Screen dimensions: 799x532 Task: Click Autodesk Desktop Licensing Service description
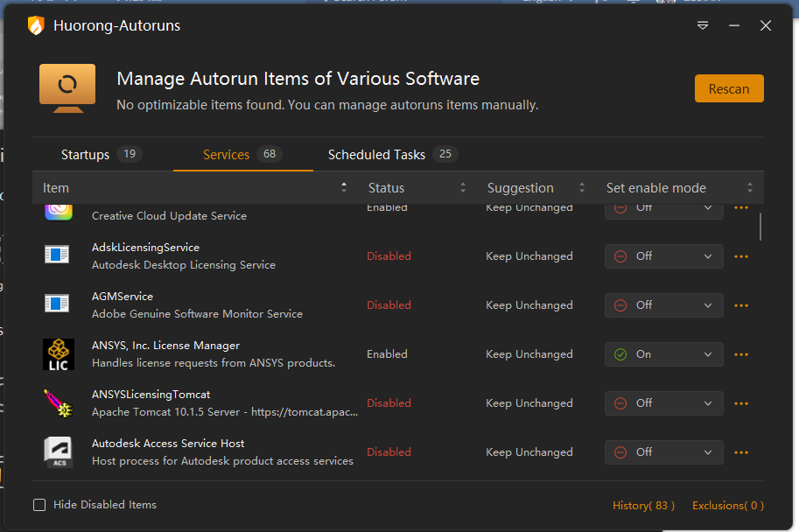[x=184, y=265]
